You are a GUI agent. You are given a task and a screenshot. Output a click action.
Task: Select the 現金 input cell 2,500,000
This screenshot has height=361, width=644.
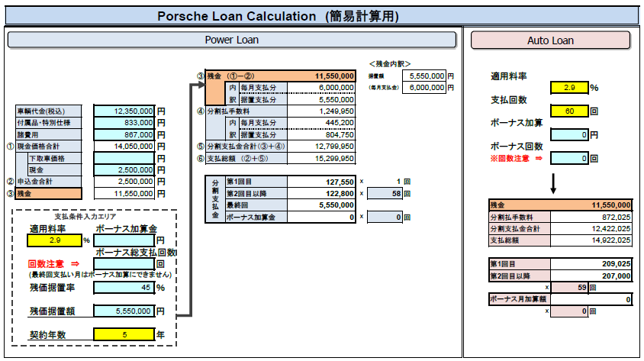pyautogui.click(x=124, y=170)
